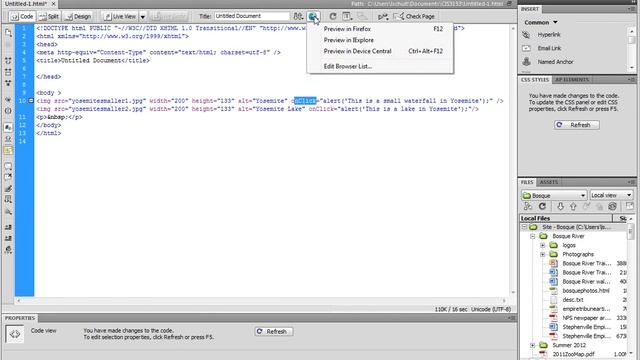Open the Common insert category dropdown
Viewport: 640px width, 360px height.
[541, 22]
